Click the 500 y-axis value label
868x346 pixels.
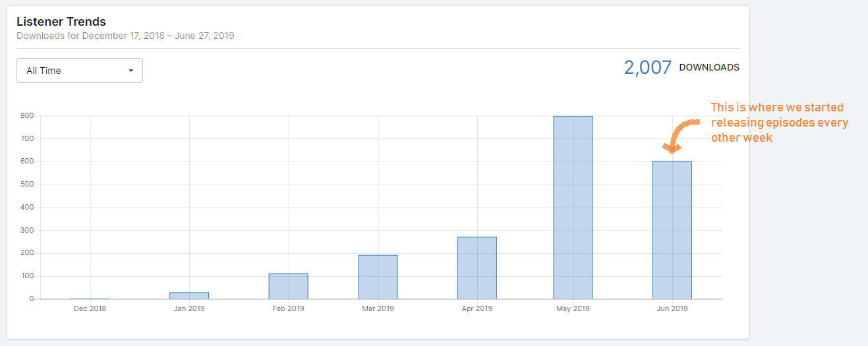point(26,185)
